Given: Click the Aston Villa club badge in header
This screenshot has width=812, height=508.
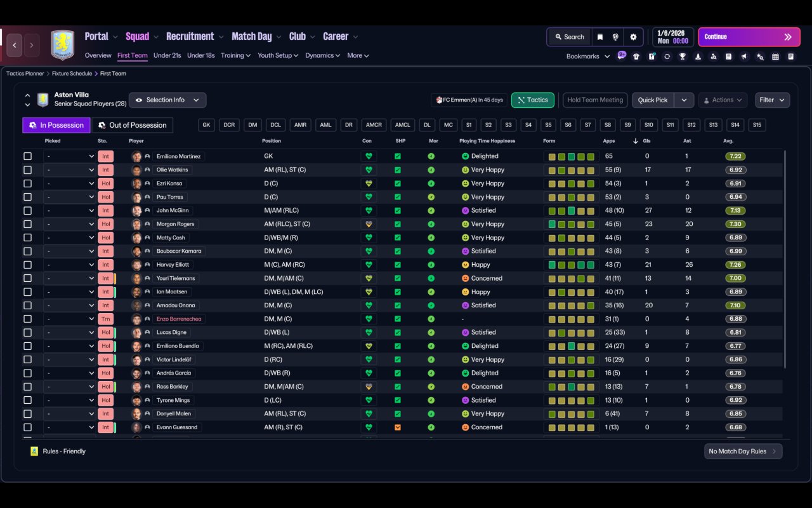Looking at the screenshot, I should (x=62, y=44).
